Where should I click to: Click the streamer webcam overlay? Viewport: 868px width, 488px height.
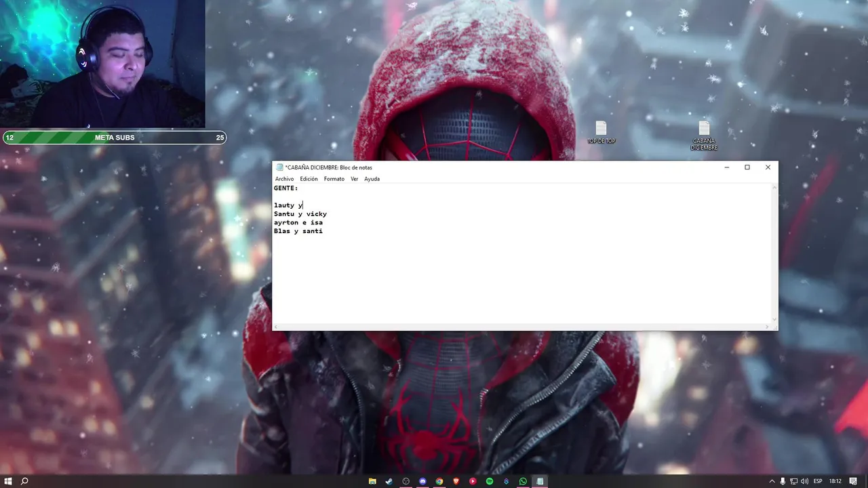coord(102,64)
